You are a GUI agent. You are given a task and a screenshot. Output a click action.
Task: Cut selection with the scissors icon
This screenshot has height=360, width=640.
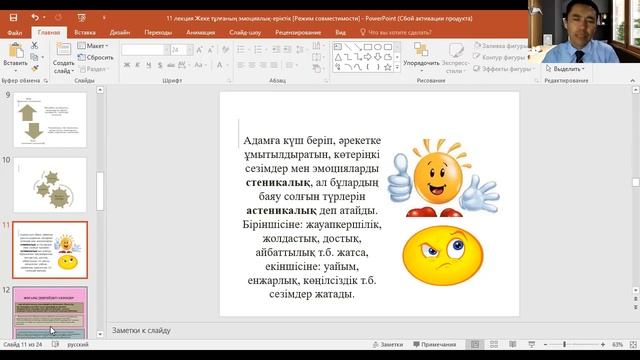pos(35,45)
